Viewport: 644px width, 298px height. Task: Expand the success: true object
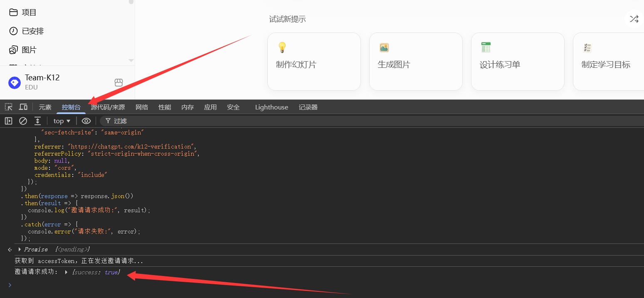(66, 272)
